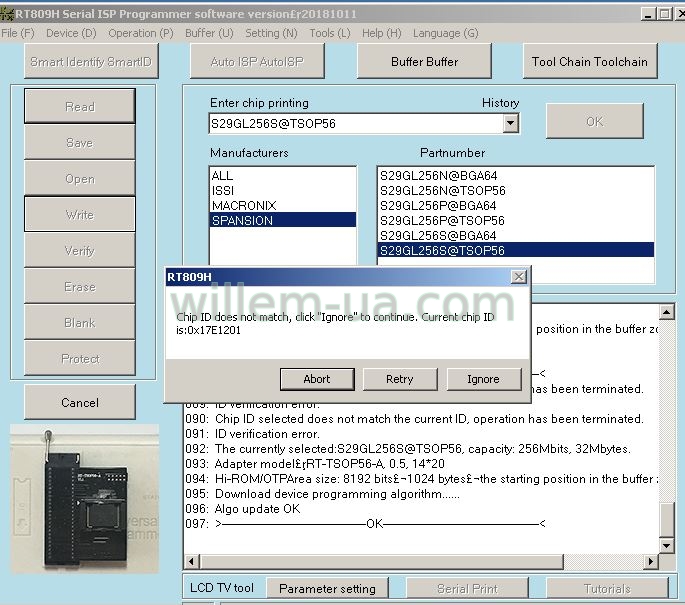Screen dimensions: 685x605
Task: Click the app icon in title bar
Action: click(x=7, y=13)
